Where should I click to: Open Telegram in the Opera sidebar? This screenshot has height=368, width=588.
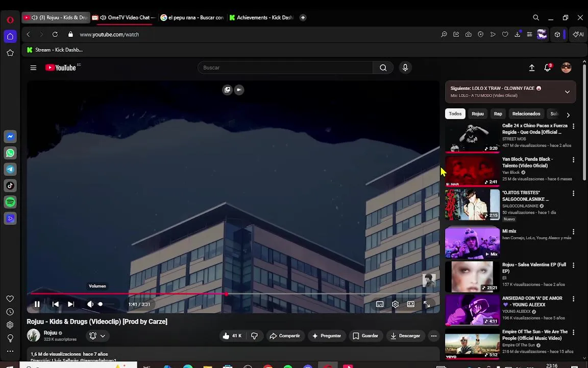coord(10,169)
